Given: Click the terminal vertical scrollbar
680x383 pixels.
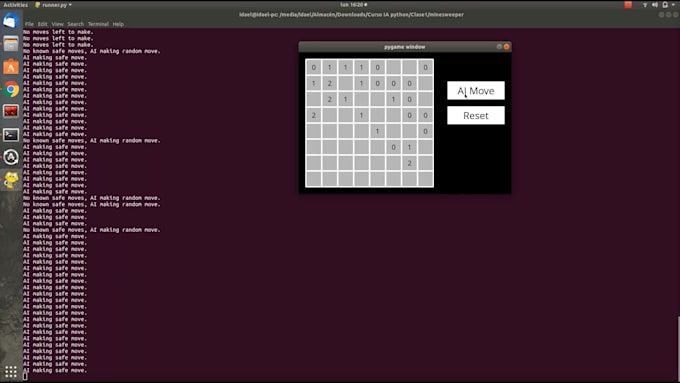Looking at the screenshot, I should pos(678,348).
